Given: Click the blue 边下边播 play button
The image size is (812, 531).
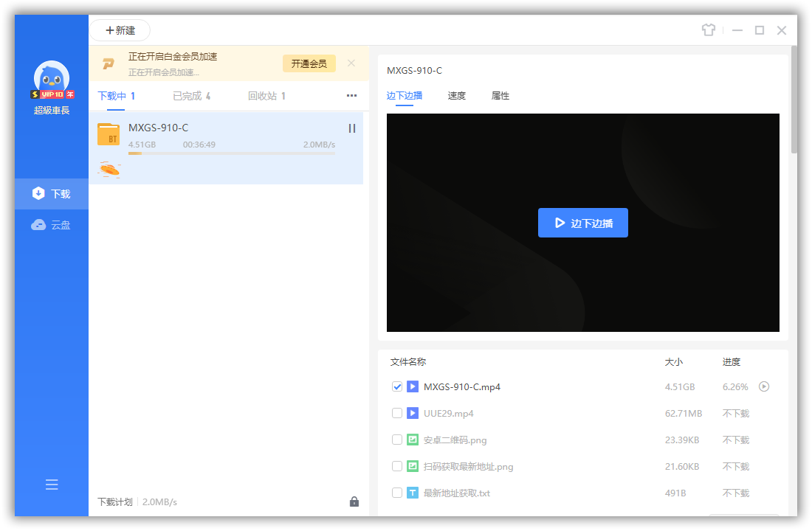Looking at the screenshot, I should coord(583,223).
